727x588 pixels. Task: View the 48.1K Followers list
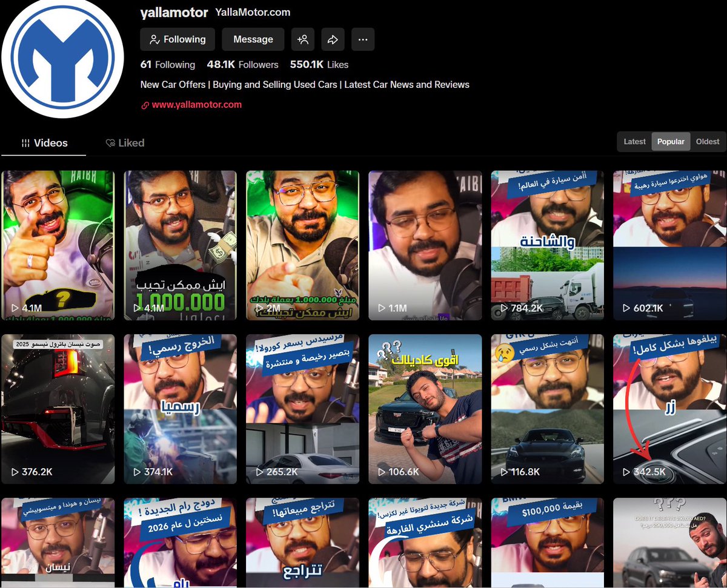(x=242, y=65)
